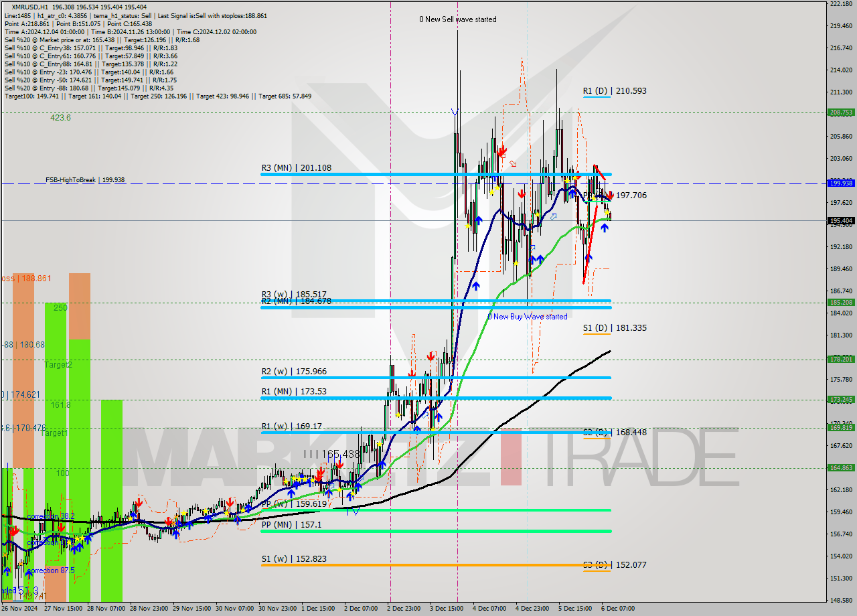The height and width of the screenshot is (616, 857).
Task: Click the stoploss 188.861 orange label
Action: pos(26,278)
